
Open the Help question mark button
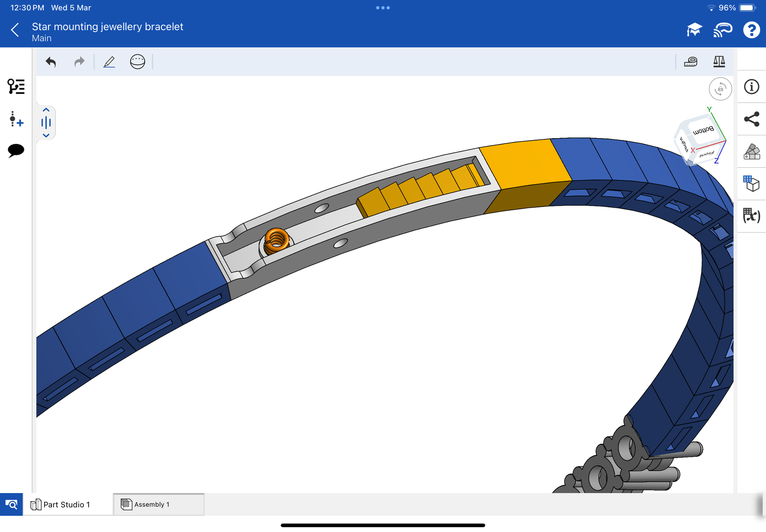point(751,30)
